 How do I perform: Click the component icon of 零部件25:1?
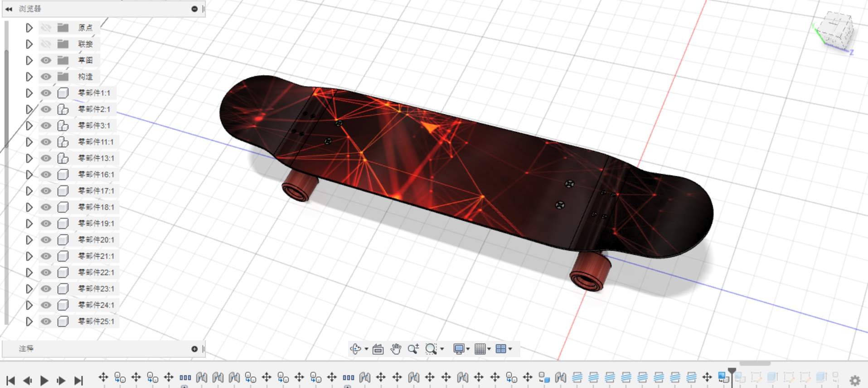click(x=63, y=321)
